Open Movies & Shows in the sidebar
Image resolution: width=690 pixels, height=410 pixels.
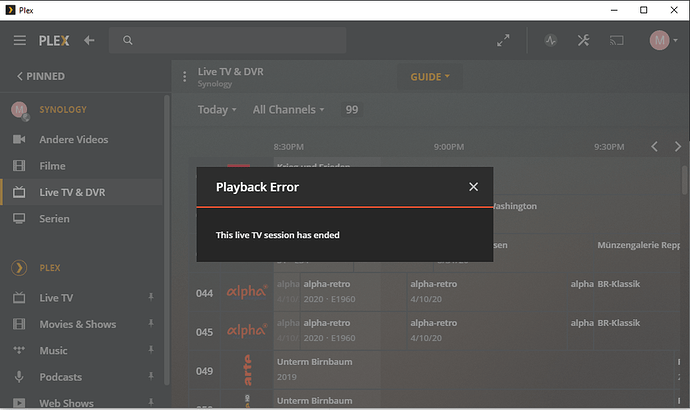click(77, 324)
